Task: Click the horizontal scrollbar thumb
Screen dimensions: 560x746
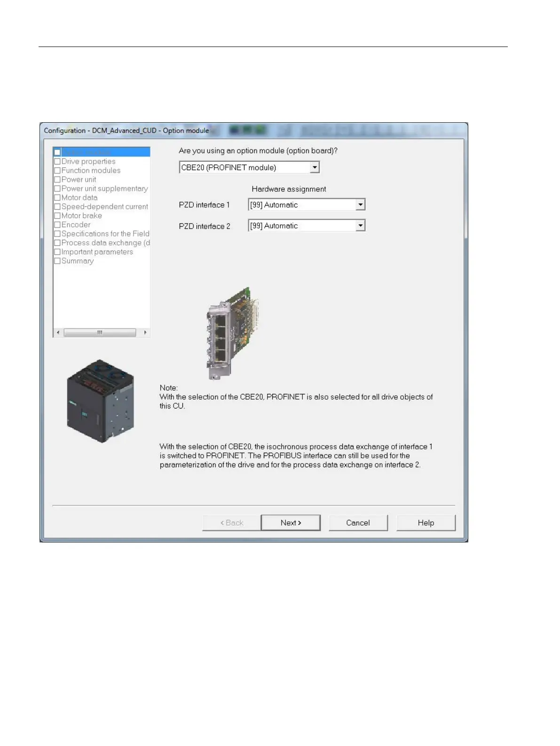Action: (100, 332)
